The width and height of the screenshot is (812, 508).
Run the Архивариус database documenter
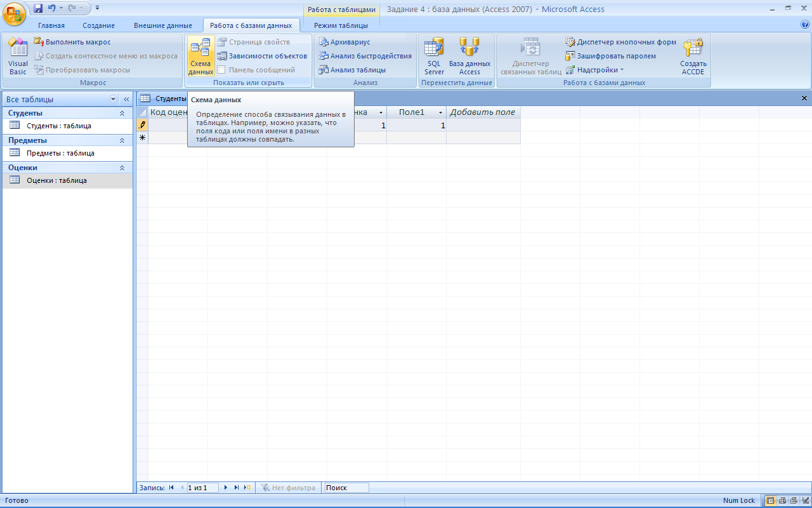(x=344, y=42)
